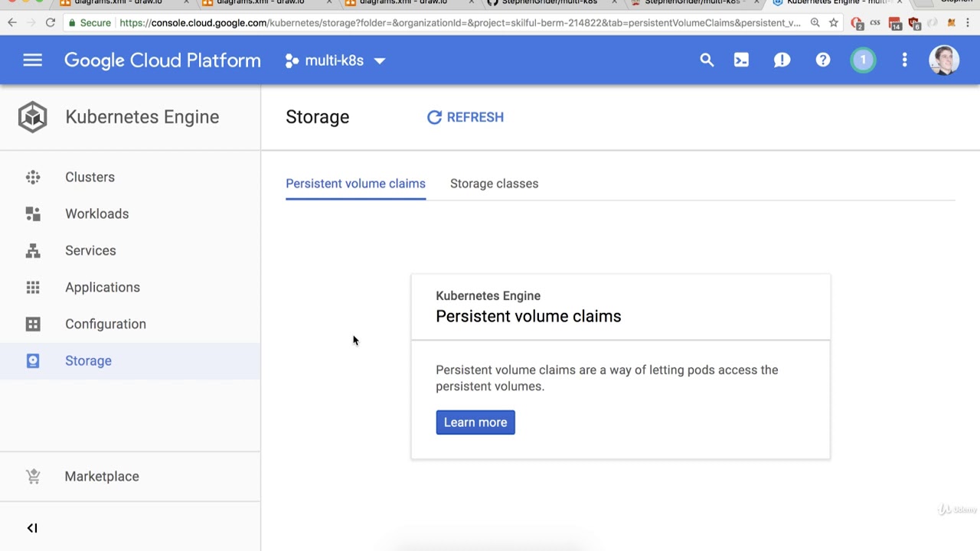Screen dimensions: 980x551
Task: Click the URL address bar
Action: tap(459, 23)
